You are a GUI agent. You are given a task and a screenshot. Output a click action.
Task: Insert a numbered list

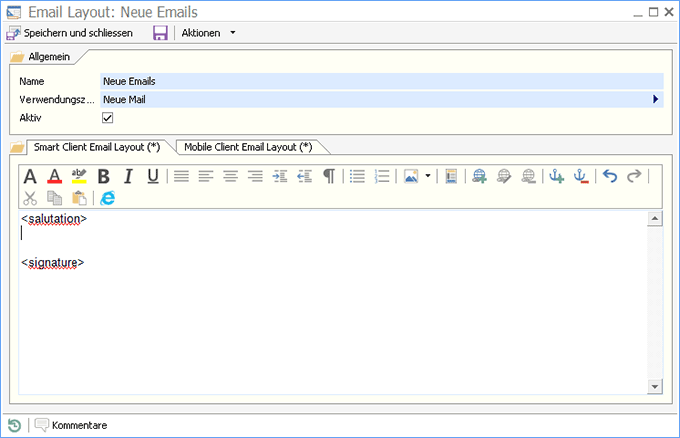381,177
